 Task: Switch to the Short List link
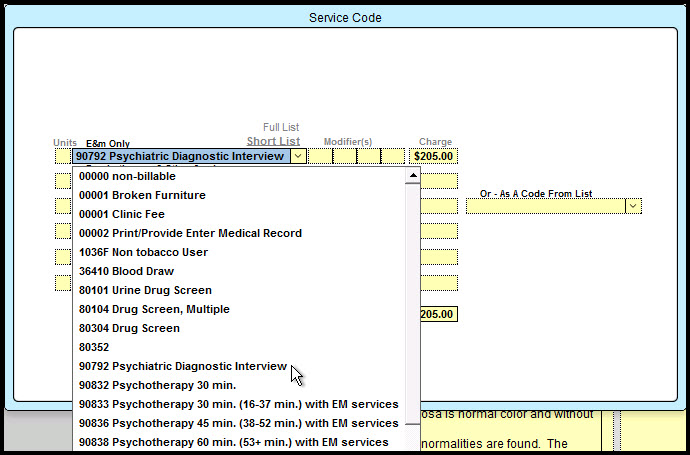click(x=273, y=141)
